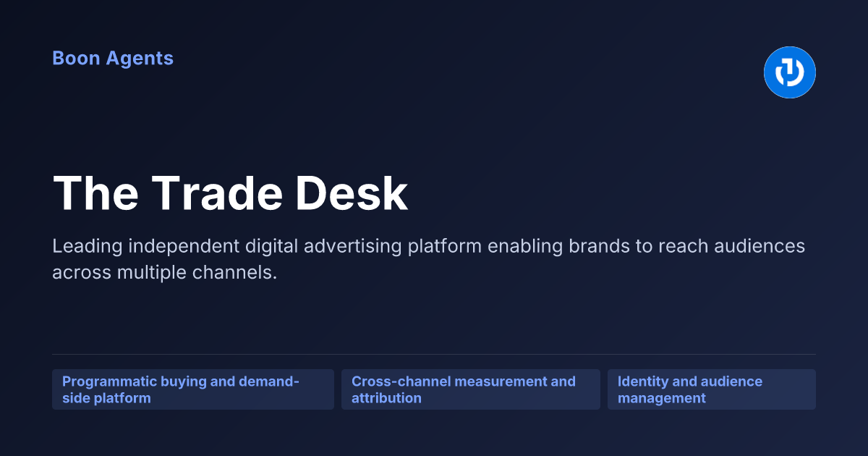Click the 'Leading independent digital advertising platform' description
The image size is (868, 456).
[429, 260]
